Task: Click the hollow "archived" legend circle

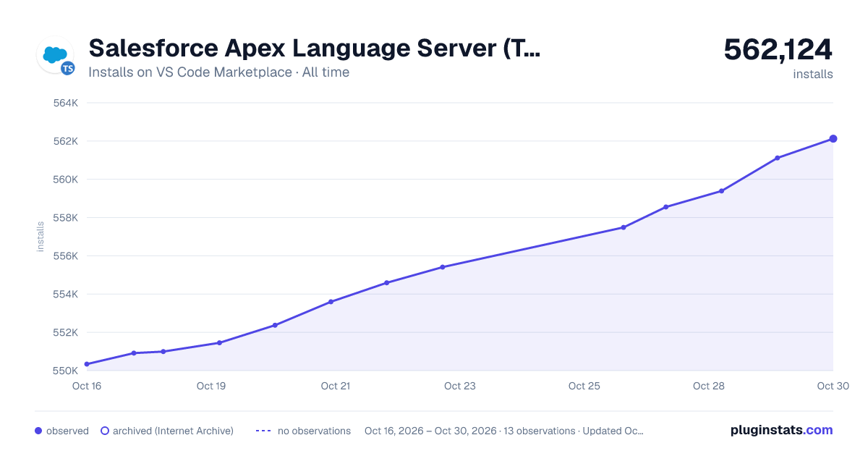Action: [x=105, y=431]
